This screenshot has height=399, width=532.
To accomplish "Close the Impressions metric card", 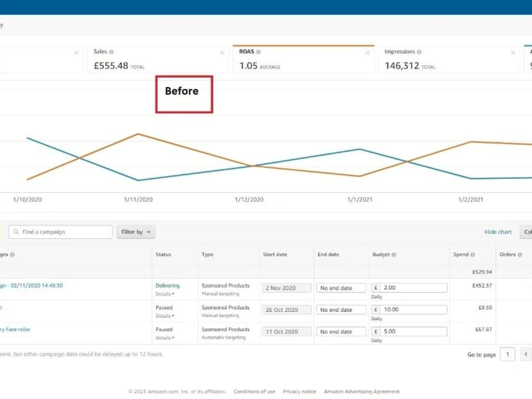I will (513, 53).
